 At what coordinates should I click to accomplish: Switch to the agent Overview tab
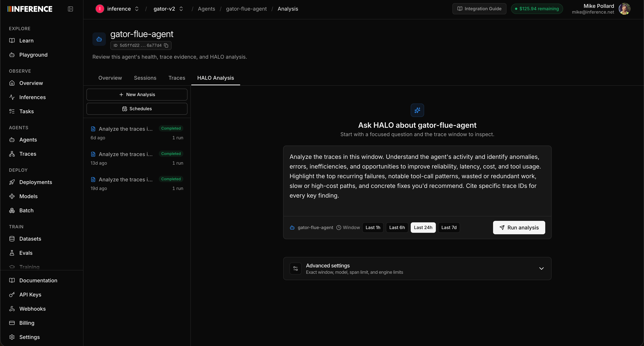click(x=110, y=78)
